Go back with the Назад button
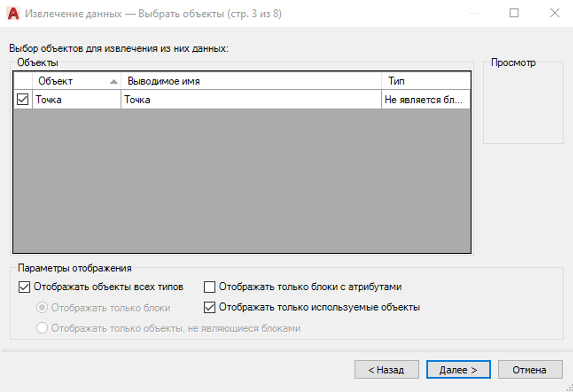573x392 pixels. 386,370
